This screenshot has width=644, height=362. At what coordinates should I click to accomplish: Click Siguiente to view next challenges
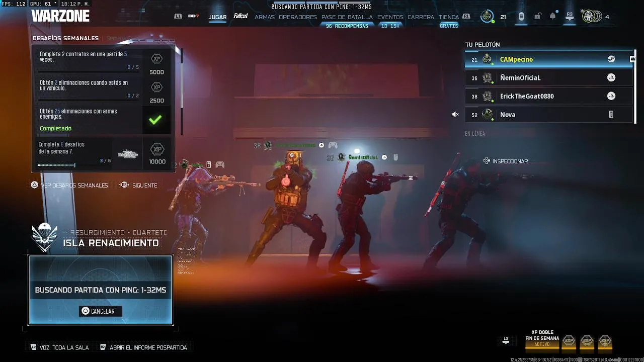click(x=139, y=185)
